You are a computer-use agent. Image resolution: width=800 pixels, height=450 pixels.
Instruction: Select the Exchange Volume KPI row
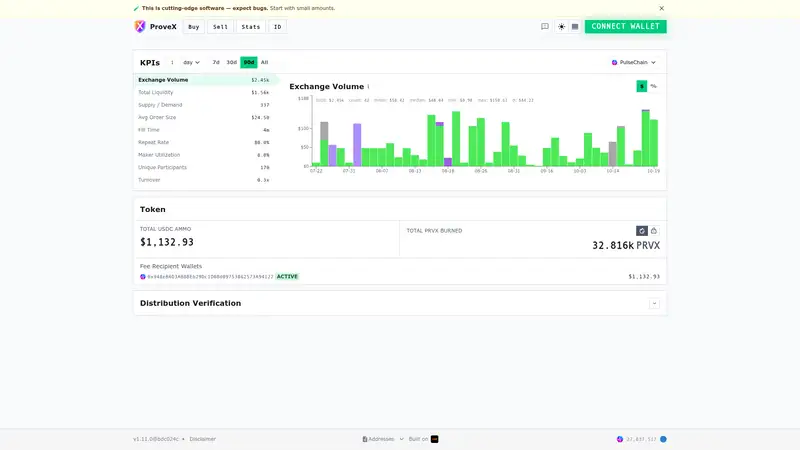[204, 80]
